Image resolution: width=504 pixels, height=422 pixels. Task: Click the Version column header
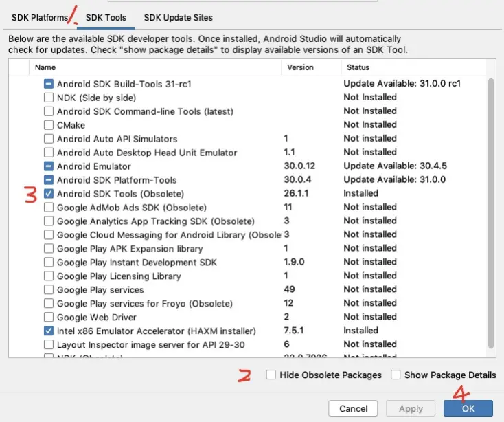coord(300,67)
